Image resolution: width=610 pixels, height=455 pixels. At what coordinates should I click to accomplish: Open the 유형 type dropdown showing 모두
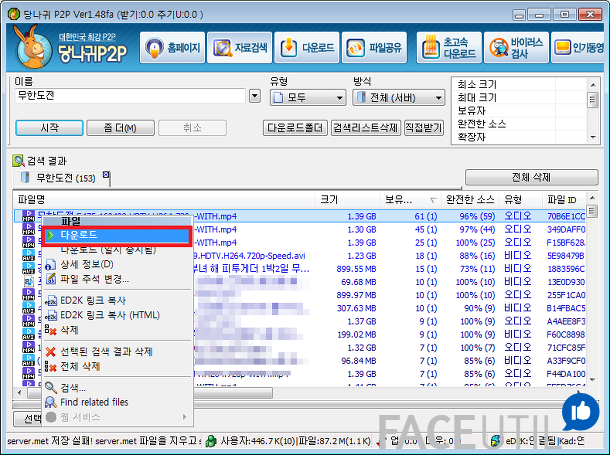coord(305,97)
